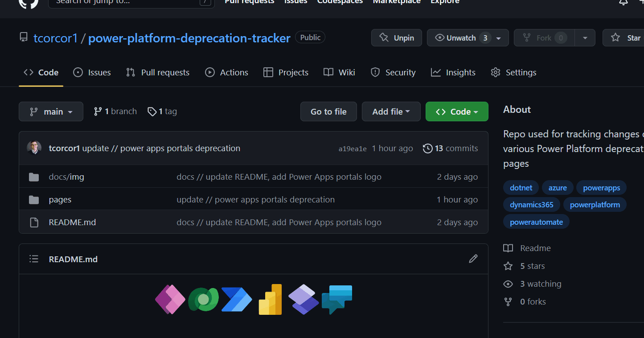This screenshot has height=338, width=644.
Task: Open the Pull requests tab
Action: pyautogui.click(x=158, y=72)
